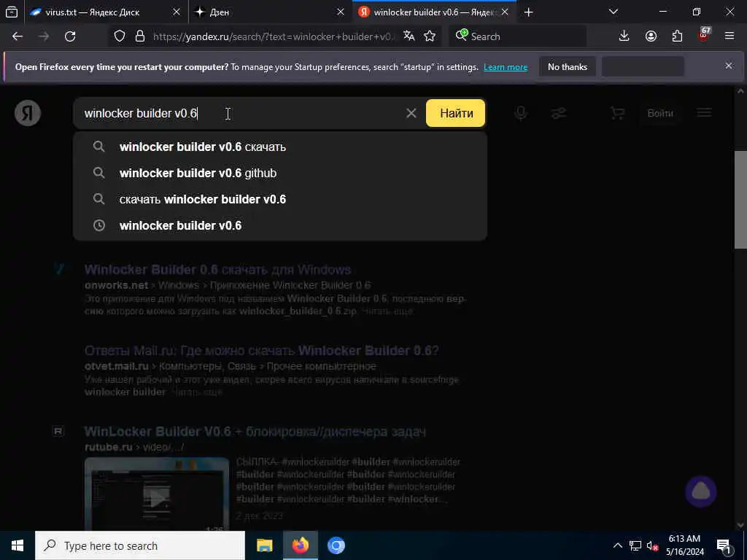Screen dimensions: 747x560
Task: Open the onworks.net site link
Action: 116,285
